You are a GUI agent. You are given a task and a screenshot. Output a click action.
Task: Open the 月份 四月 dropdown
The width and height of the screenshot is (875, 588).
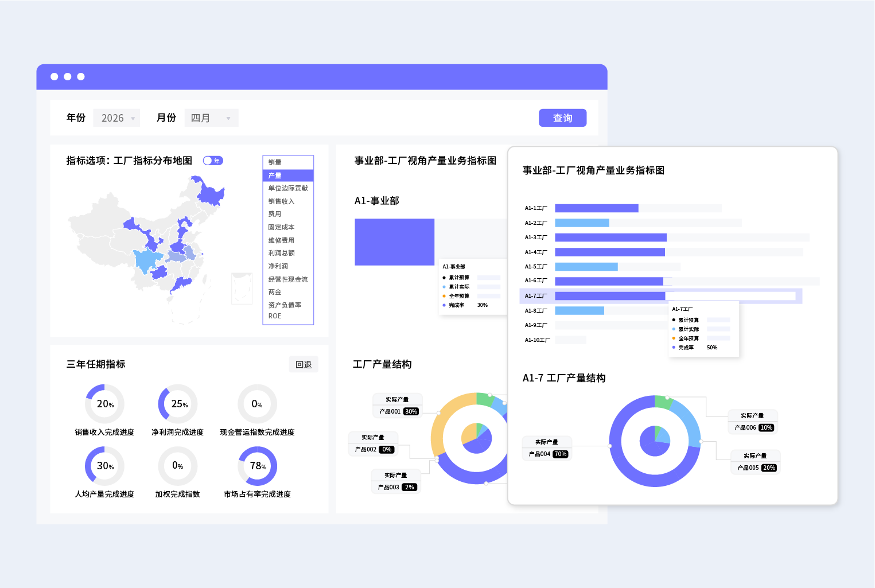tap(211, 118)
